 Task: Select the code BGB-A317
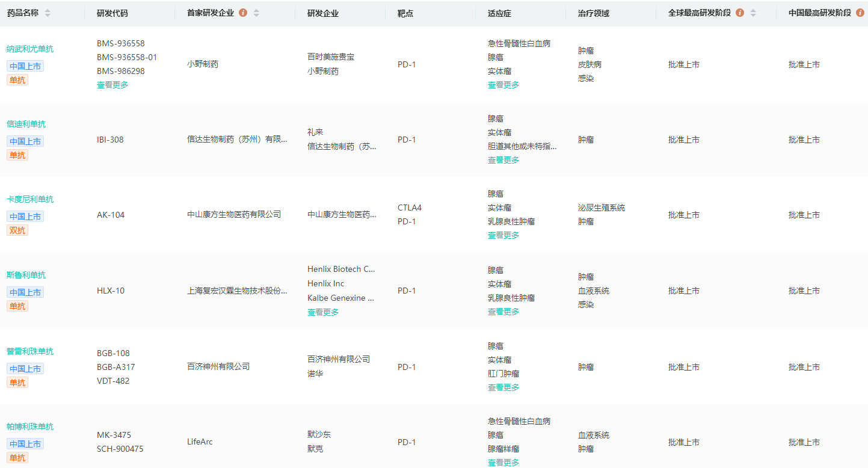tap(116, 367)
